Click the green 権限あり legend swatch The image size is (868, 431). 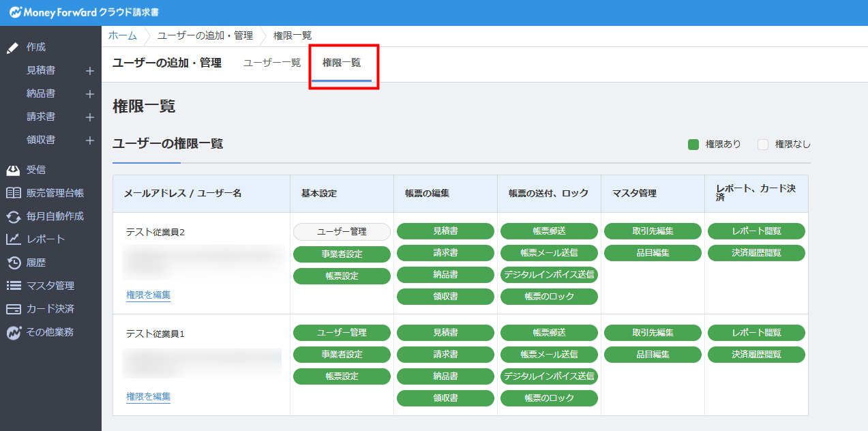[693, 145]
